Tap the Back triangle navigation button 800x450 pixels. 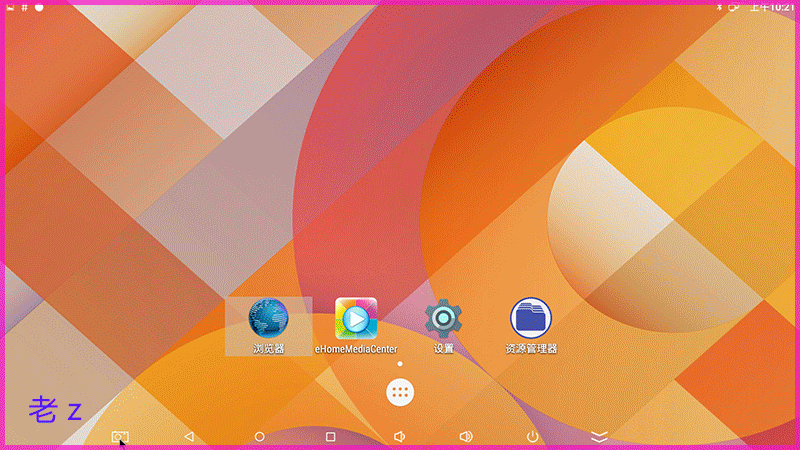[189, 437]
